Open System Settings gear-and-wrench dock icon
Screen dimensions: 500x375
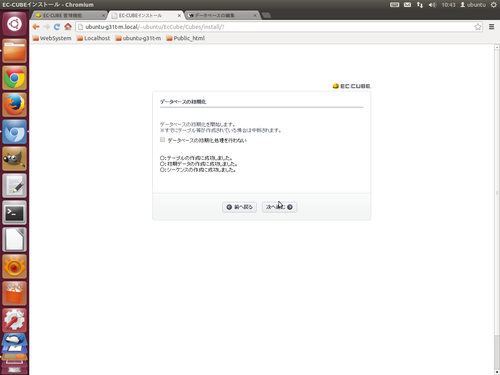pyautogui.click(x=14, y=320)
